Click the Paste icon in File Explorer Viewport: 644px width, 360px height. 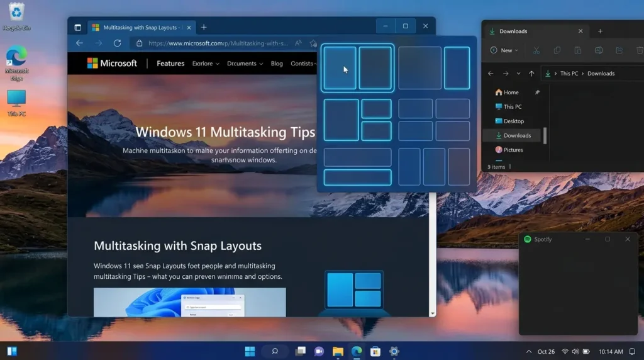pyautogui.click(x=578, y=50)
